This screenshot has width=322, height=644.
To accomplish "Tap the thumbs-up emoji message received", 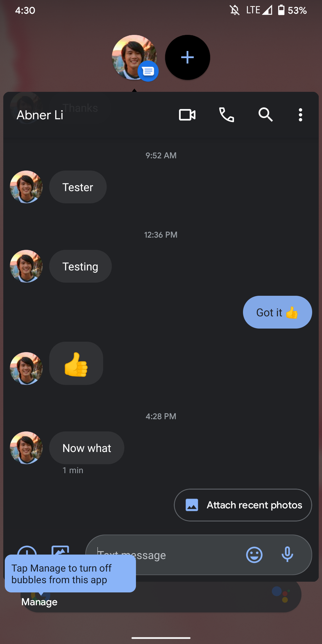I will coord(76,363).
